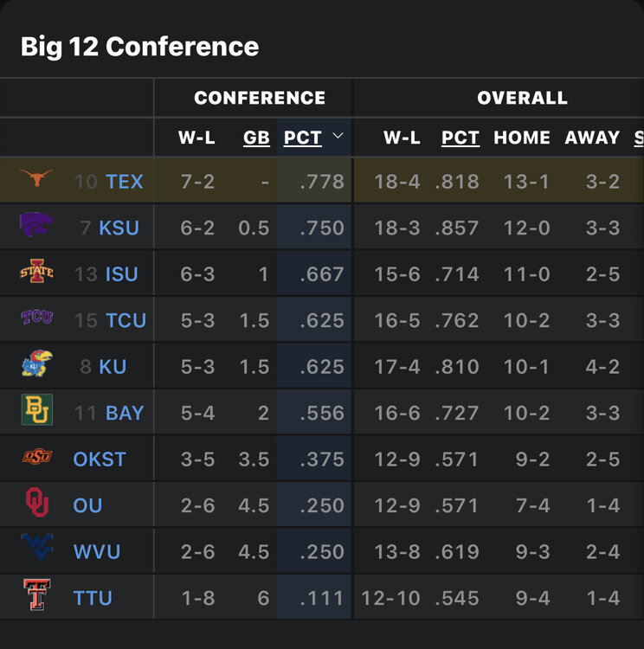The width and height of the screenshot is (644, 649).
Task: Open the KSU team link
Action: 119,228
